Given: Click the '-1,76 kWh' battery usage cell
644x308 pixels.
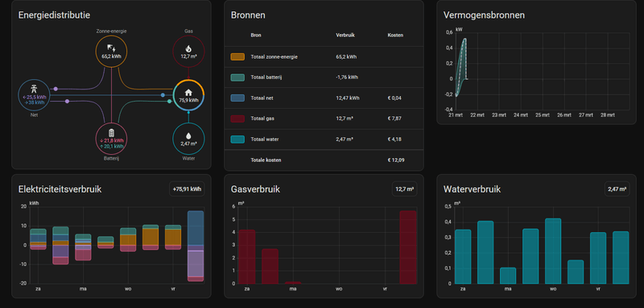Looking at the screenshot, I should click(x=346, y=77).
